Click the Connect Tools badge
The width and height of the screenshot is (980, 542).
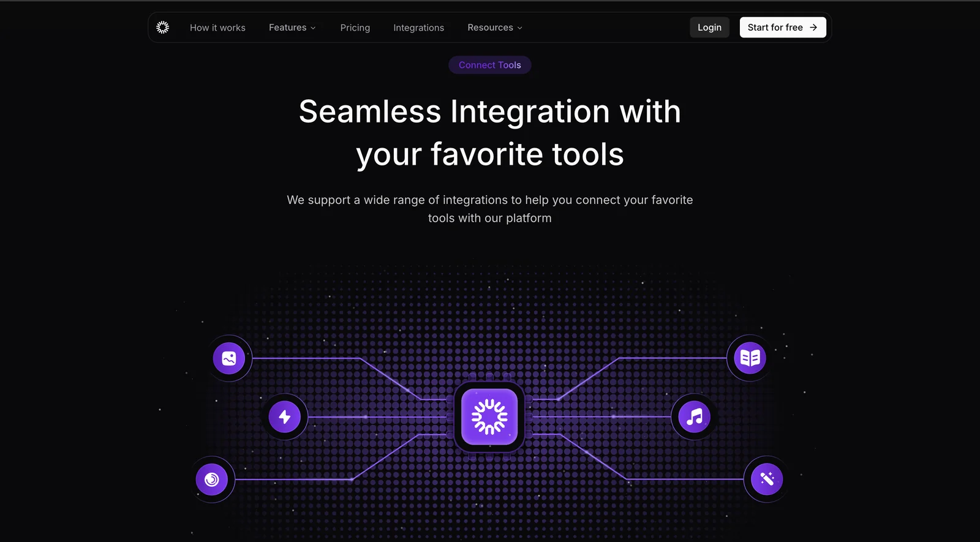pyautogui.click(x=490, y=65)
